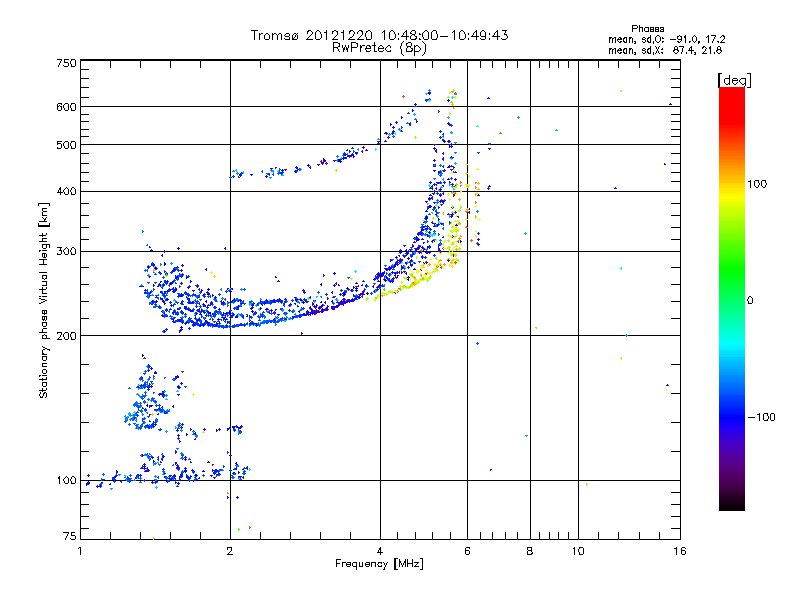
Task: Click the '[deg]' colorbar unit label
Action: click(734, 80)
